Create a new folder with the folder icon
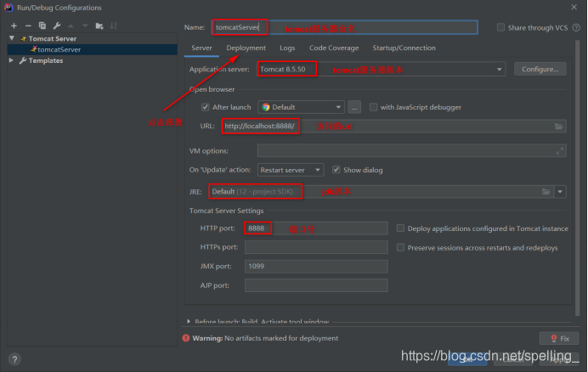This screenshot has width=588, height=372. [99, 25]
